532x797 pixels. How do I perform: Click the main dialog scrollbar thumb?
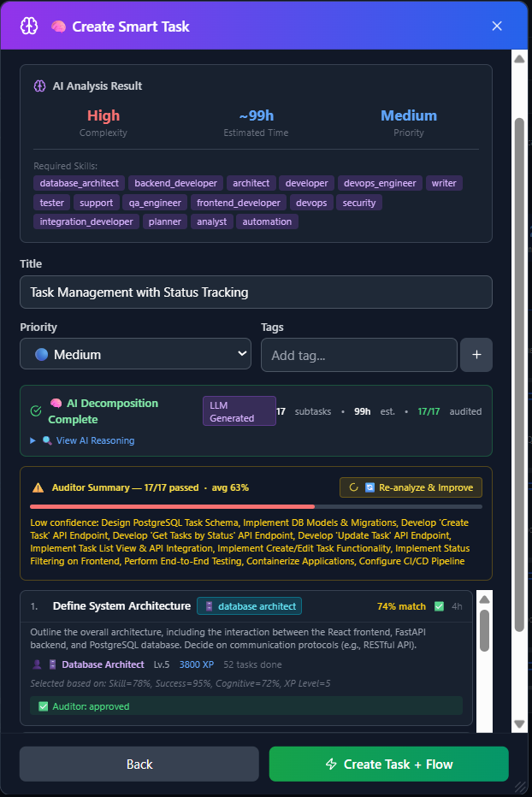519,375
